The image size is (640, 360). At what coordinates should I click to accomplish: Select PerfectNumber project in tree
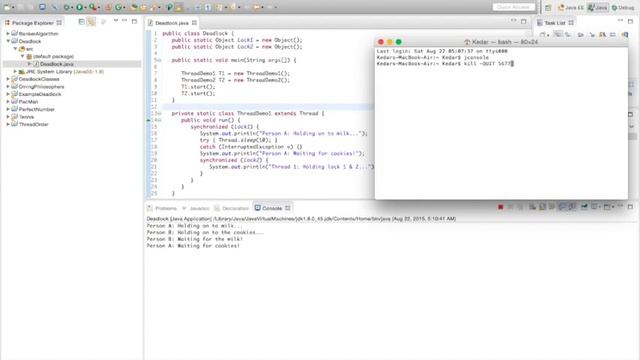[37, 109]
